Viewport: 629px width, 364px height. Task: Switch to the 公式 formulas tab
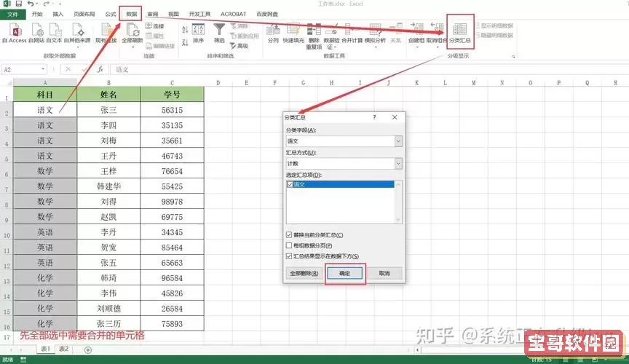pos(111,14)
